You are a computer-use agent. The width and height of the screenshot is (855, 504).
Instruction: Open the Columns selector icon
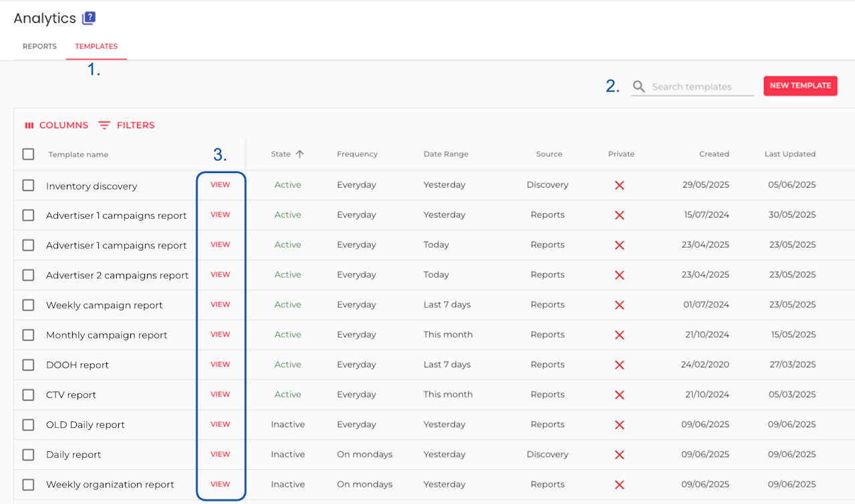tap(29, 125)
